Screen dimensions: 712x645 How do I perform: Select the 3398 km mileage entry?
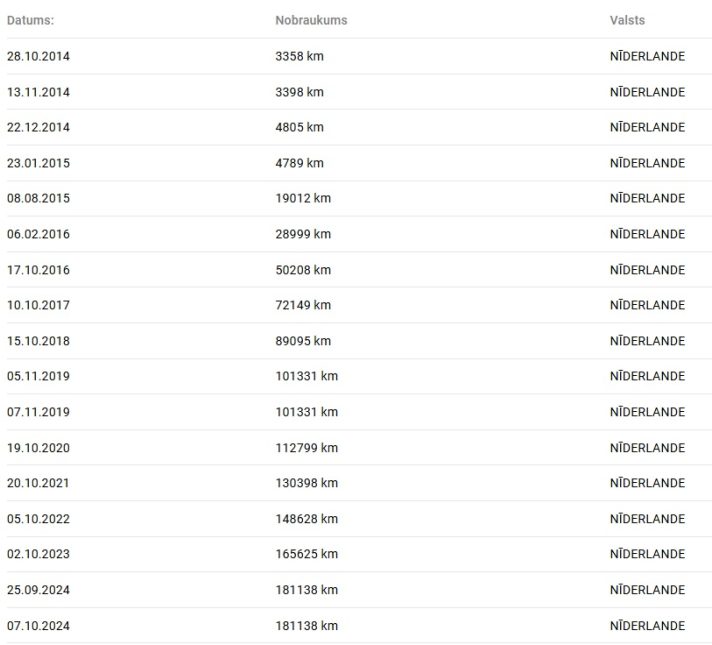click(299, 92)
